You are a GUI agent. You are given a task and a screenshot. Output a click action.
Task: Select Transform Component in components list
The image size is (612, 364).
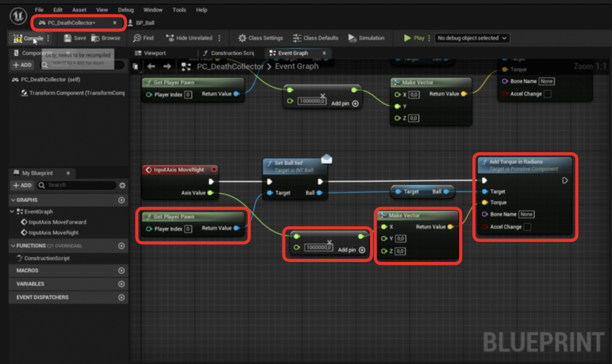pyautogui.click(x=77, y=93)
